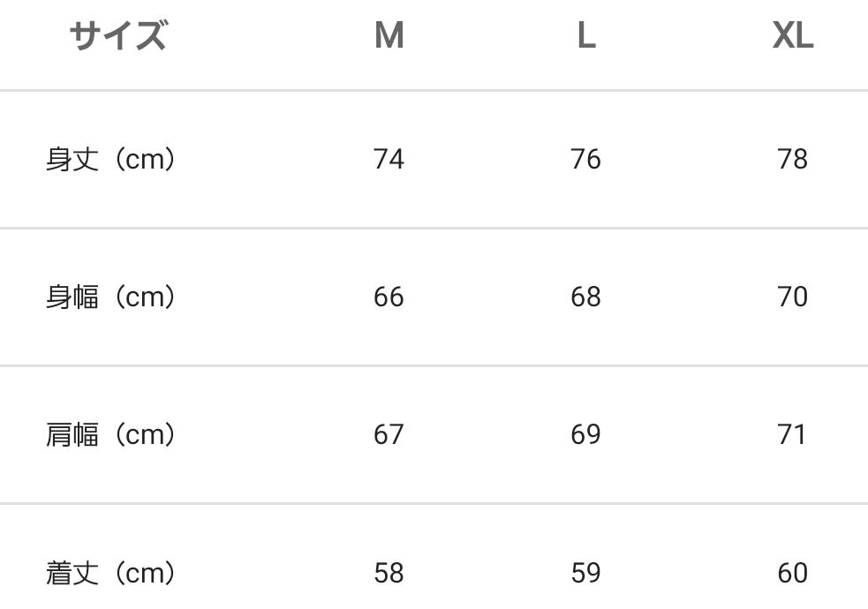The image size is (868, 609).
Task: Click the 肩幅（cm） row label
Action: tap(111, 435)
